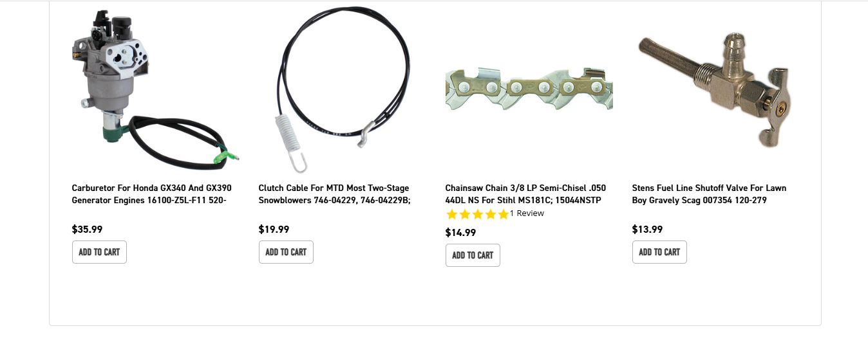Open the Honda GX340 carburetor product image
This screenshot has width=868, height=344.
(x=155, y=90)
